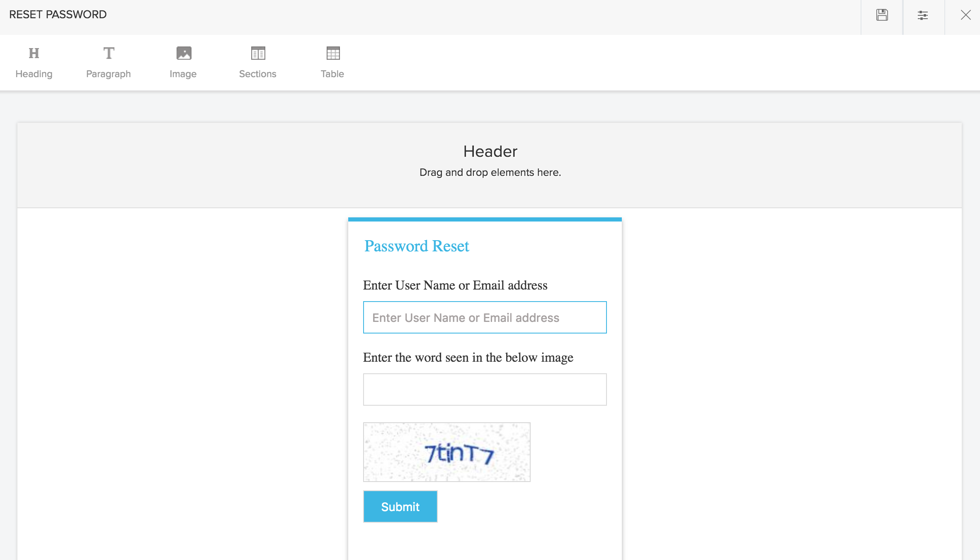The height and width of the screenshot is (560, 980).
Task: Click the Paragraph label in toolbar
Action: (109, 74)
